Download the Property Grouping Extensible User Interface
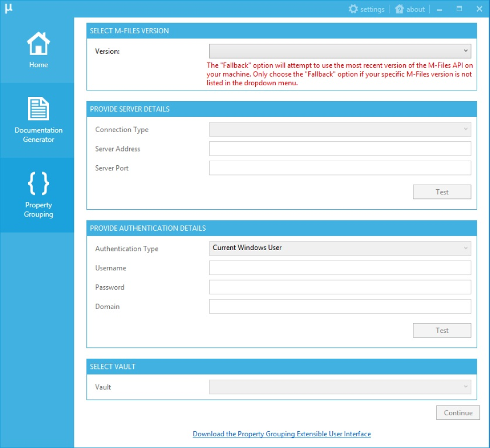 [x=282, y=434]
